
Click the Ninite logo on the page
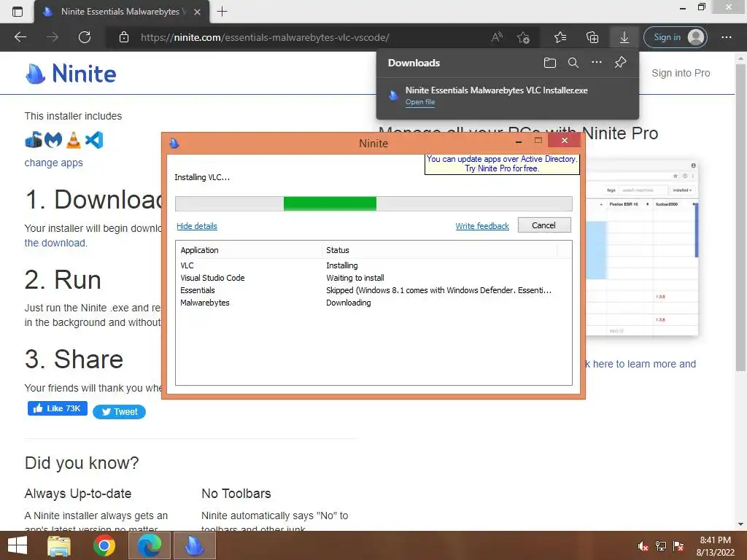pos(71,74)
